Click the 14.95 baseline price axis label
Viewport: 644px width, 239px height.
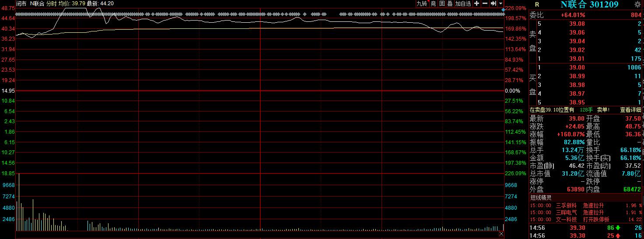pyautogui.click(x=8, y=91)
